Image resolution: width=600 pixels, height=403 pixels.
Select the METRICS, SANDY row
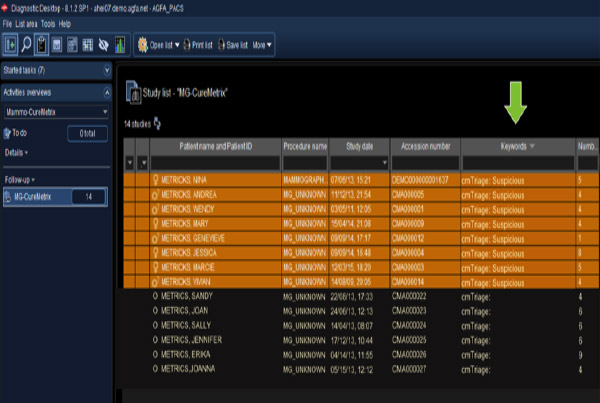[x=361, y=296]
